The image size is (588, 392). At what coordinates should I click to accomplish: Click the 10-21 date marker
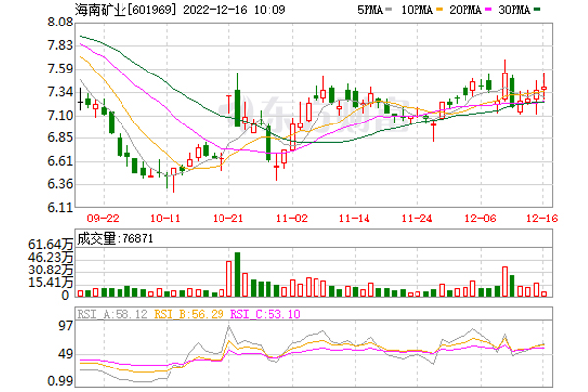pyautogui.click(x=228, y=219)
